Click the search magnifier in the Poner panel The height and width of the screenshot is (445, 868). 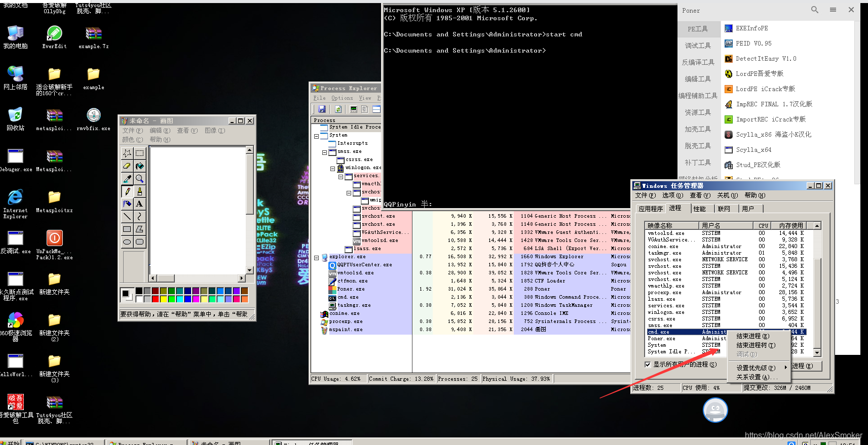pos(815,10)
